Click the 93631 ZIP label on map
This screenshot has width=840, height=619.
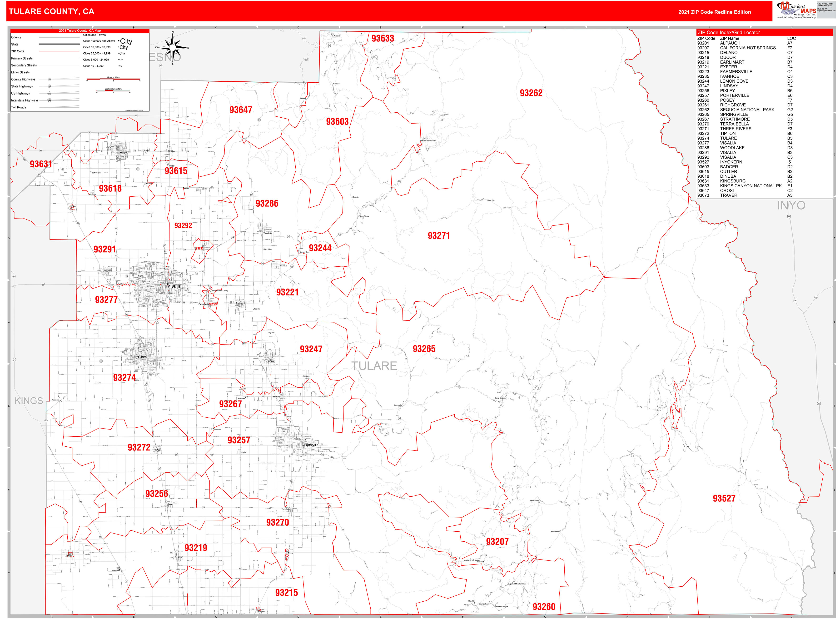[x=41, y=164]
